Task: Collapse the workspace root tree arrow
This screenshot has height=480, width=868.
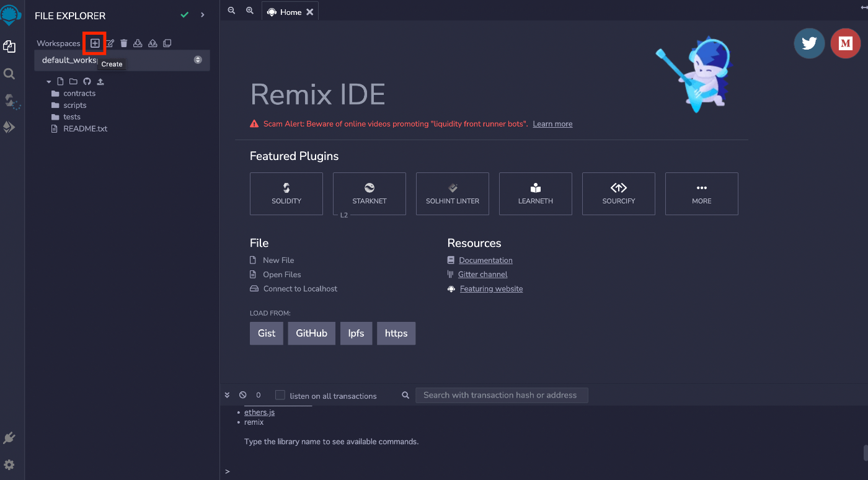Action: (x=48, y=81)
